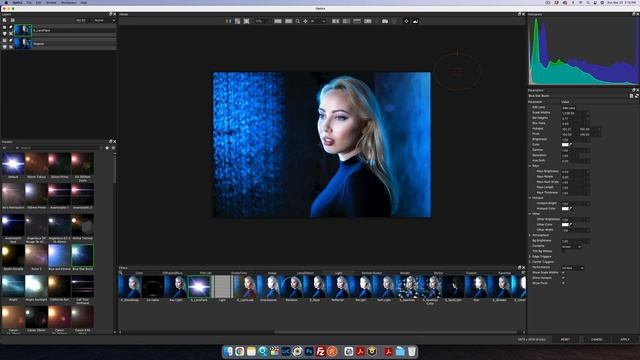Open the layer blend mode dropdown in Layers

104,20
